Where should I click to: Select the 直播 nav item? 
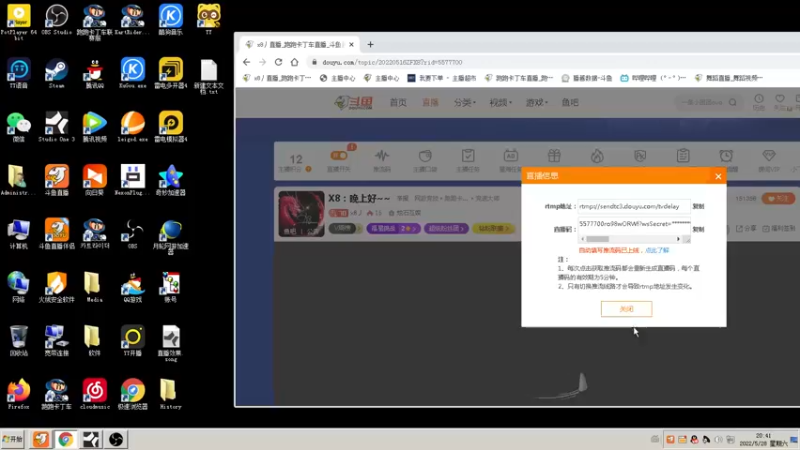coord(430,103)
